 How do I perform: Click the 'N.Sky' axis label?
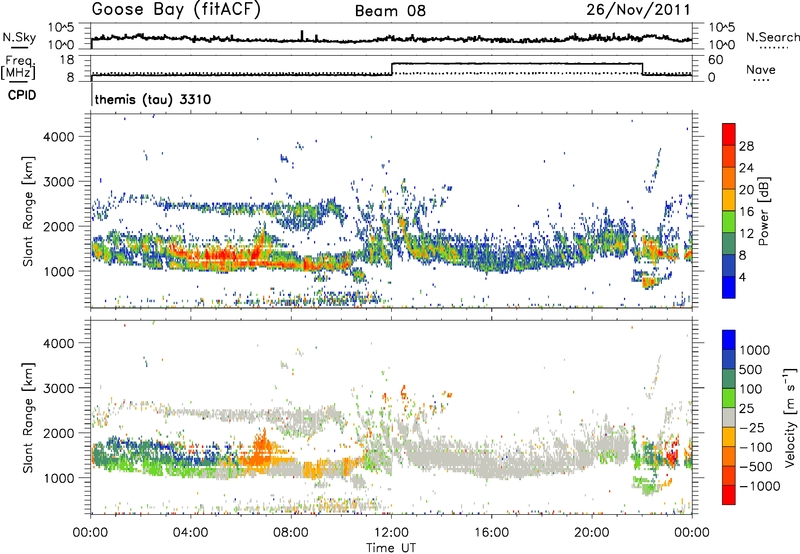click(x=19, y=37)
